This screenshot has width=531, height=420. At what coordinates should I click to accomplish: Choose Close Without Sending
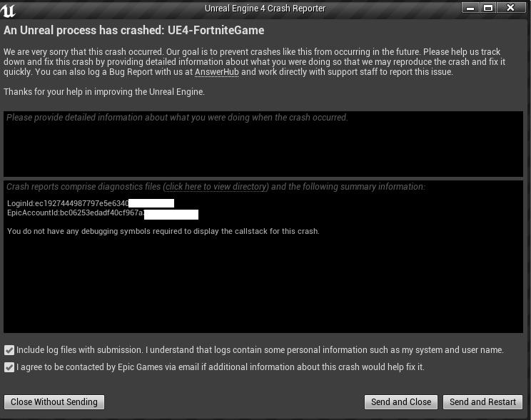coord(54,402)
